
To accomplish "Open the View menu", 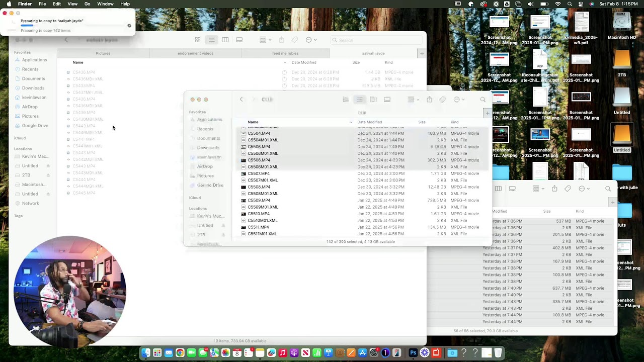I will [72, 4].
